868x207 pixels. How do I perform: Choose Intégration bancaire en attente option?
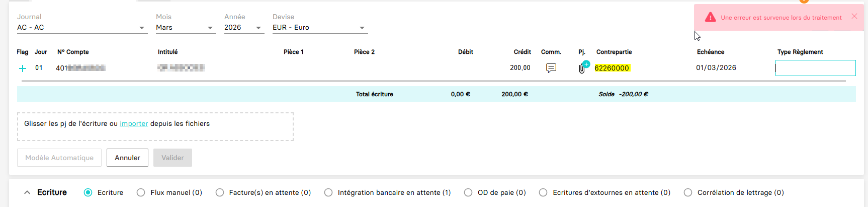pyautogui.click(x=328, y=192)
